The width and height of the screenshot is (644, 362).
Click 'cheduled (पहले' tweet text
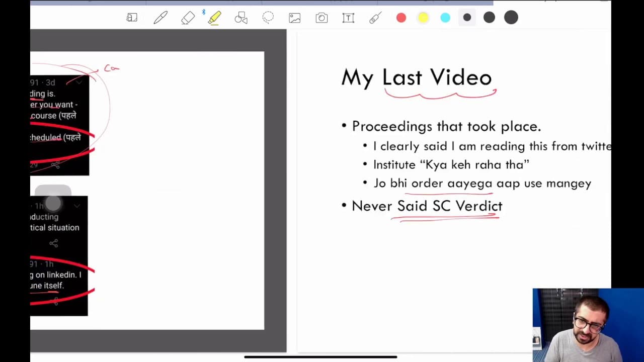(55, 137)
